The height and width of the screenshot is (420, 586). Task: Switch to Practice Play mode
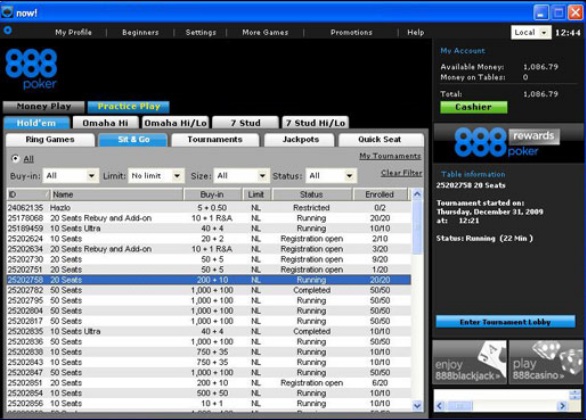click(x=129, y=107)
